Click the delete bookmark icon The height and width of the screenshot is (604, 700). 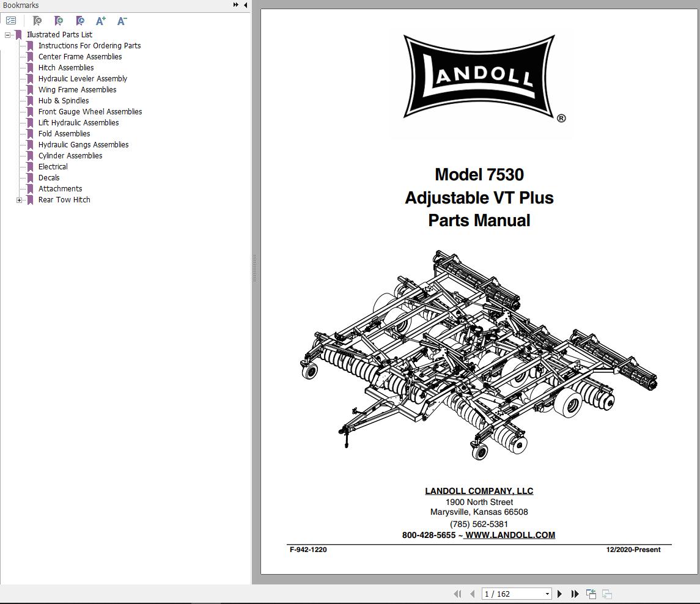click(37, 20)
